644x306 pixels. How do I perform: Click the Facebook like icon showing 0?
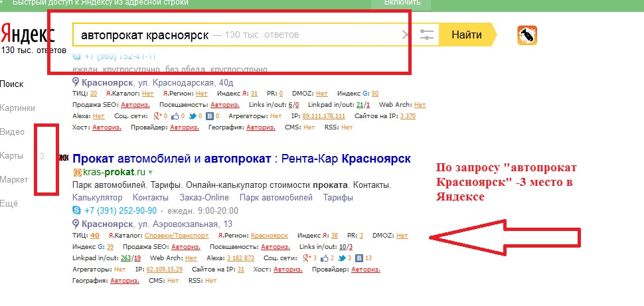coord(175,116)
